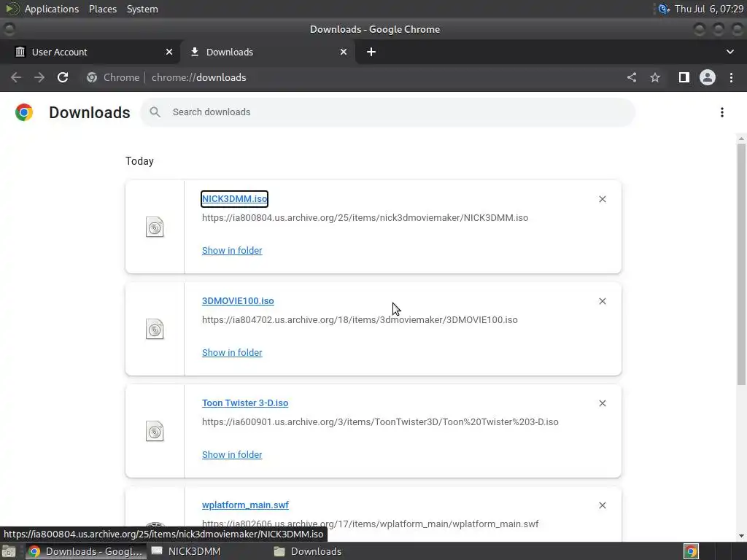Show NICK3DMM.iso in folder
Screen dimensions: 747x560
232,251
